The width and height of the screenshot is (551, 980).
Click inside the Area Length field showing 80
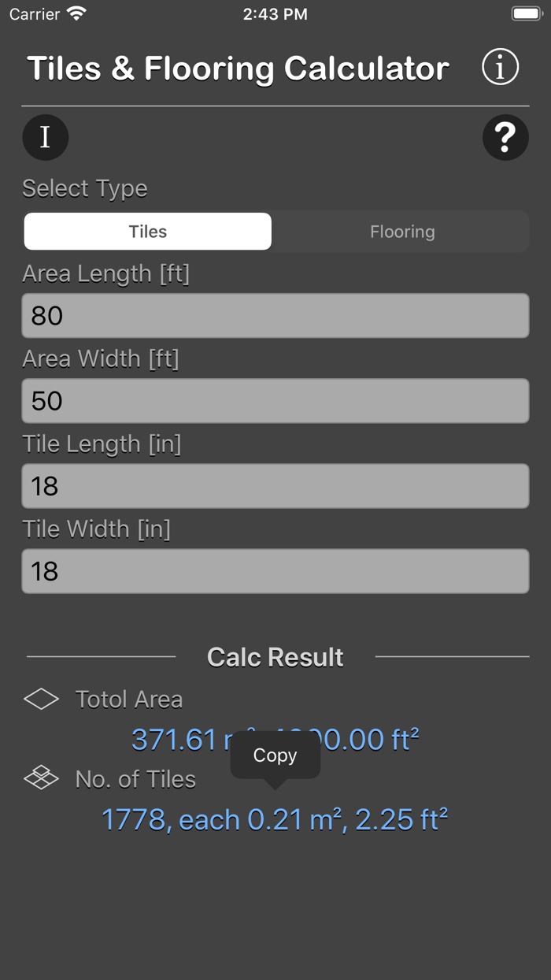(x=275, y=315)
